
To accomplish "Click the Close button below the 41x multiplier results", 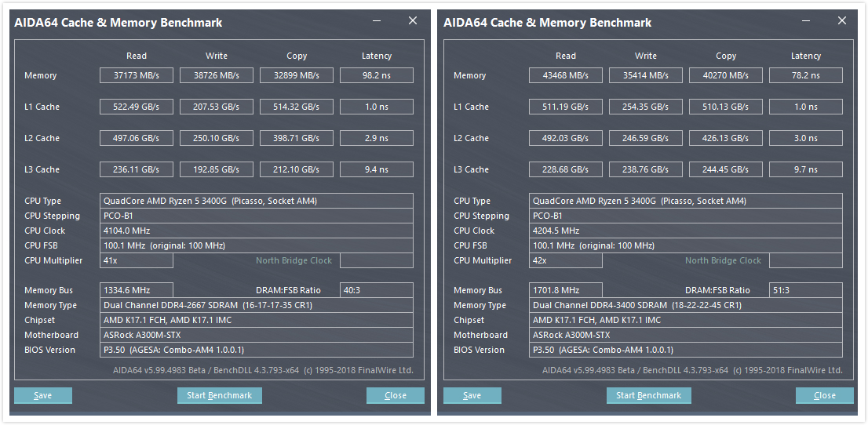I will tap(396, 395).
